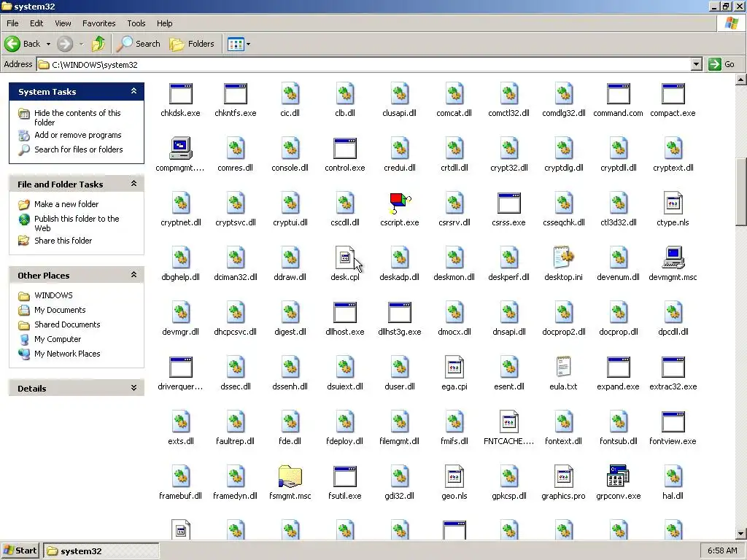Collapse the System Tasks panel
The height and width of the screenshot is (560, 747).
click(x=134, y=91)
